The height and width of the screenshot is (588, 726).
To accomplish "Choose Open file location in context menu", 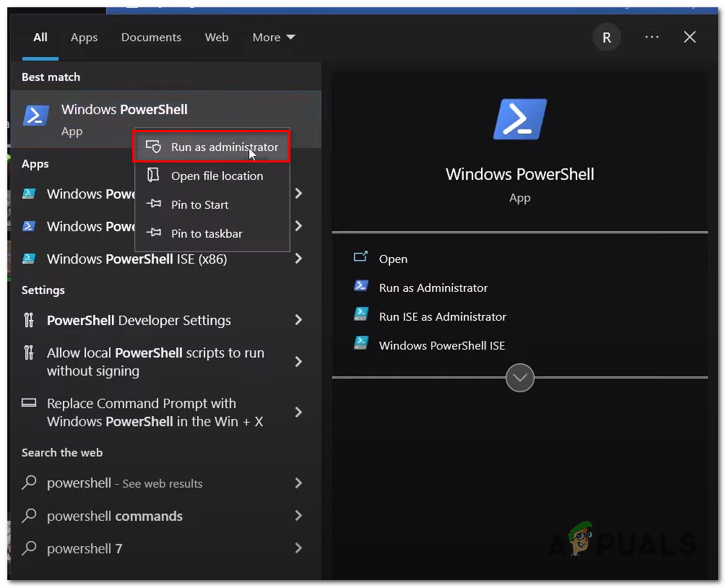I will (x=212, y=176).
